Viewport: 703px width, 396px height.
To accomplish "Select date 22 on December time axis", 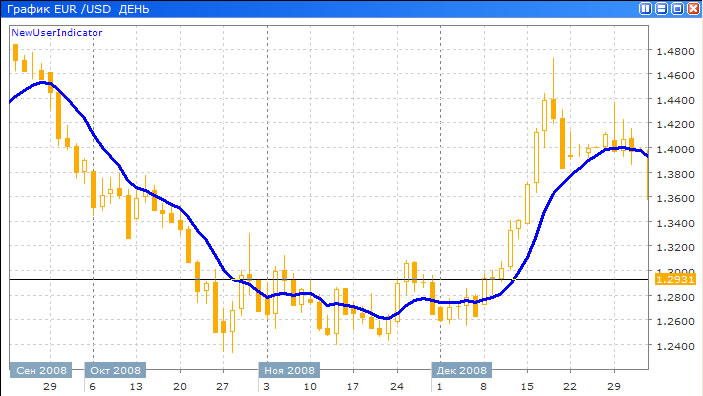I will tap(570, 387).
